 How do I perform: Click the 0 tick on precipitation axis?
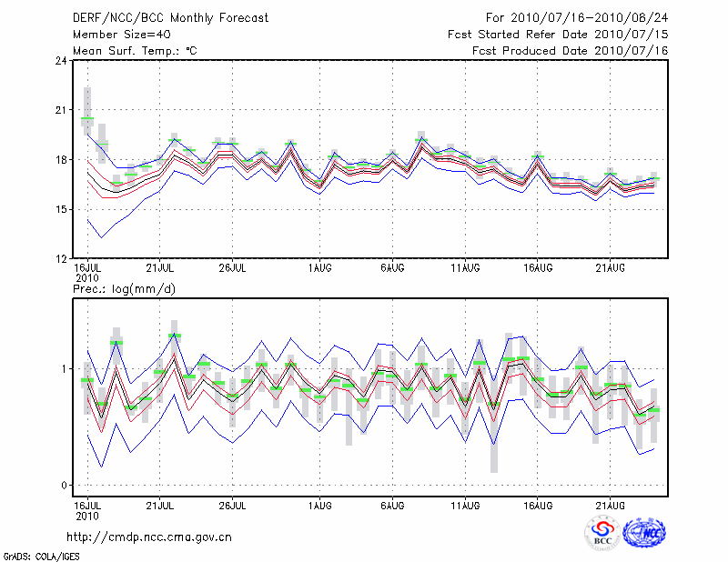tap(64, 485)
